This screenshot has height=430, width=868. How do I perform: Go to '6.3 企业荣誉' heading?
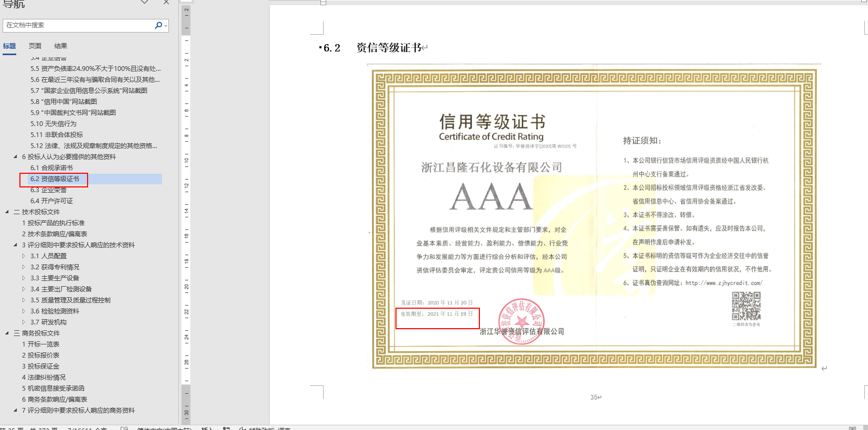pos(48,190)
